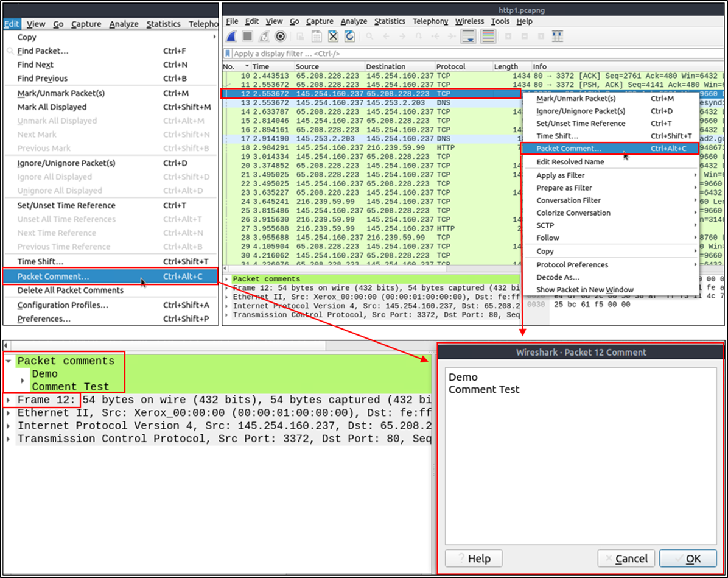The height and width of the screenshot is (578, 728).
Task: Restart the current capture icon
Action: point(264,37)
